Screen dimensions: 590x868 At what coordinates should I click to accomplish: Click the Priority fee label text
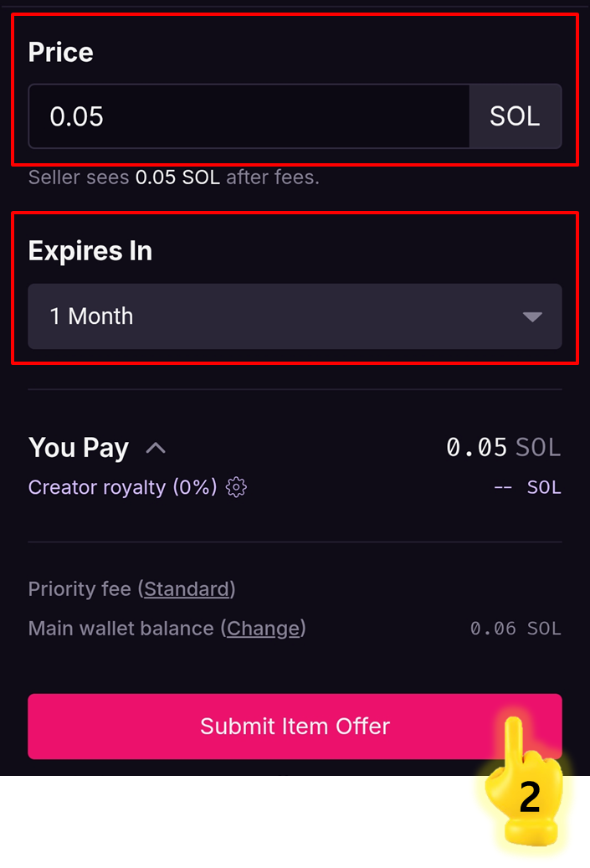(80, 589)
